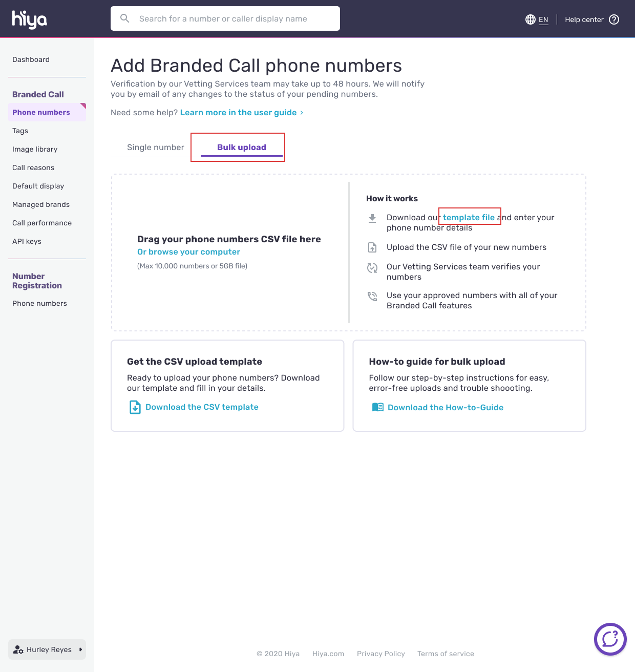Click the CSV template download icon
This screenshot has height=672, width=635.
coord(135,407)
